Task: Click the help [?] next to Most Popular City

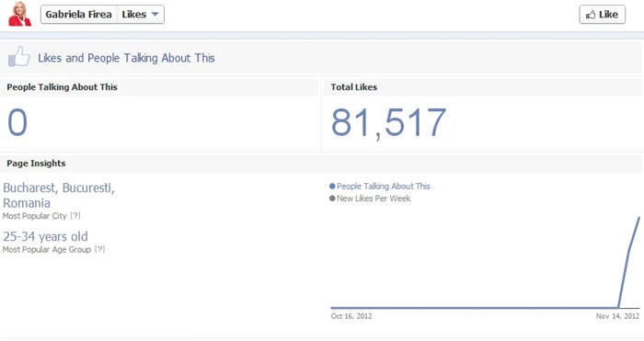Action: click(x=75, y=216)
